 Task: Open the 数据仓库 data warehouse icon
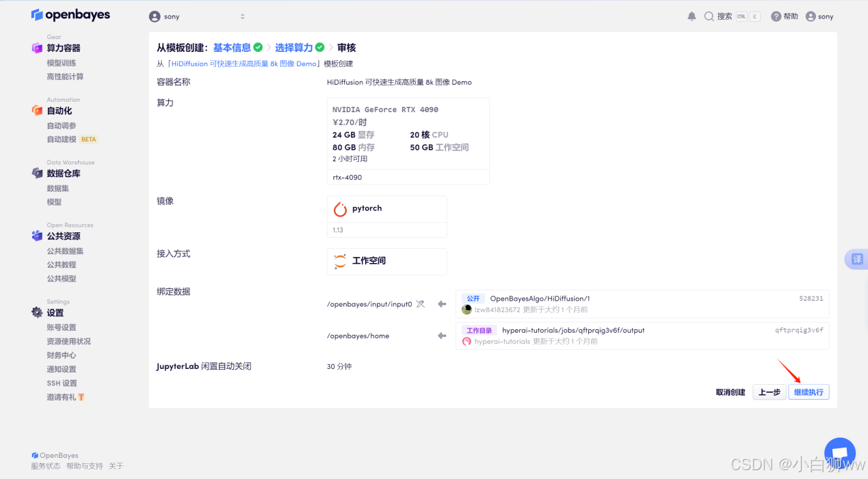click(38, 173)
